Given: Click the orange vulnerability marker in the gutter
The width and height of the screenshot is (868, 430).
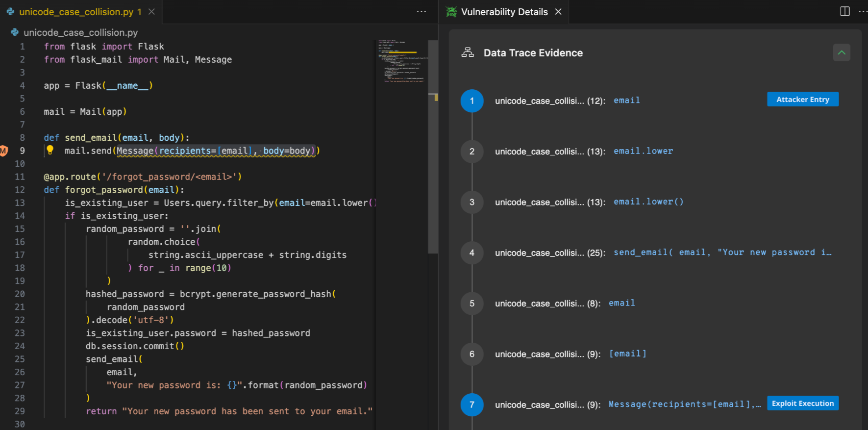Looking at the screenshot, I should [x=4, y=151].
